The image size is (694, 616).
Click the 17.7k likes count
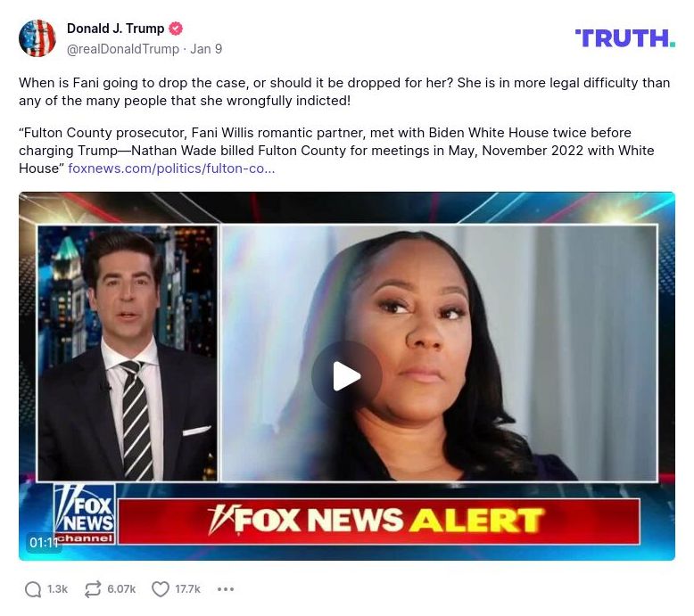pos(187,589)
